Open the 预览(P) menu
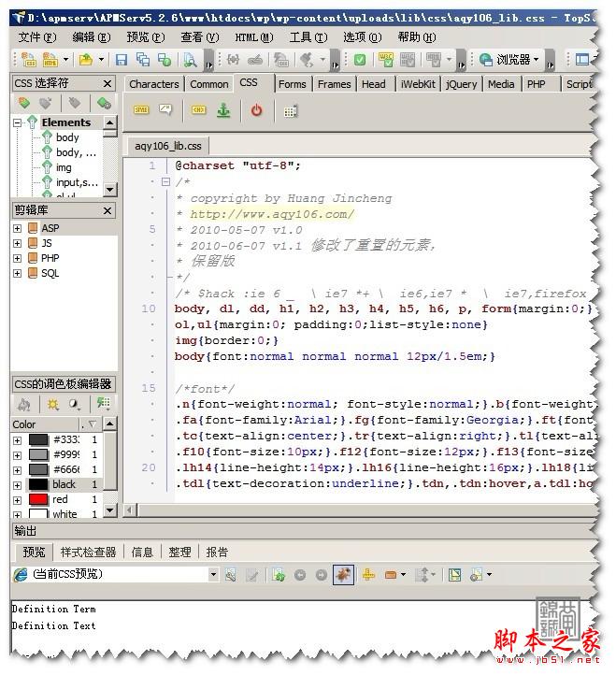This screenshot has width=616, height=675. pos(146,37)
